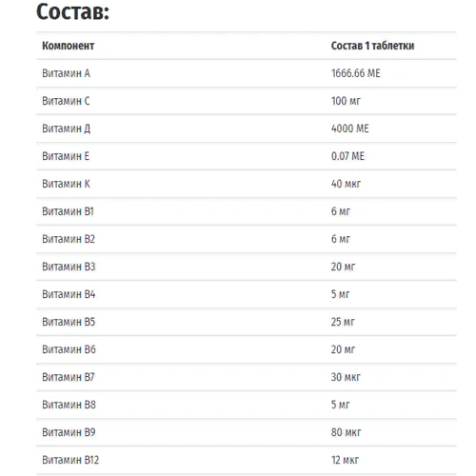
Task: Click the Витамин В8 row label
Action: pos(69,405)
